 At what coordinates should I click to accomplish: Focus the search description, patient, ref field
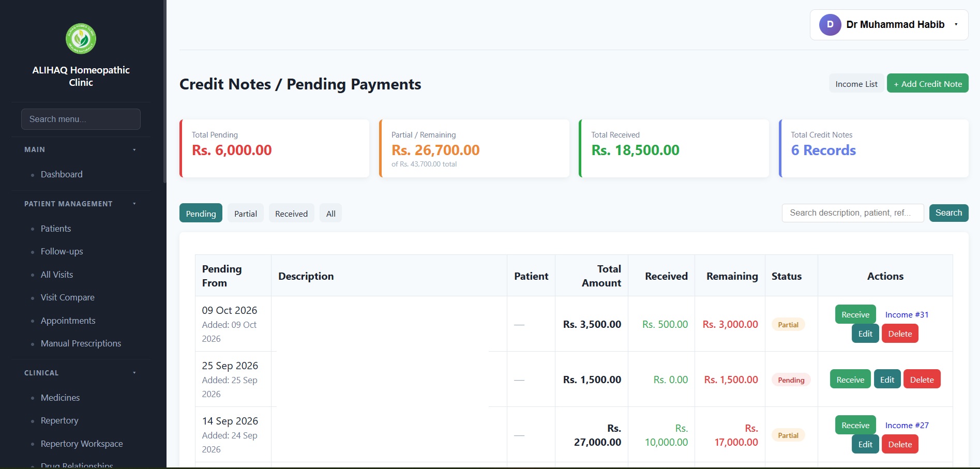pos(853,213)
